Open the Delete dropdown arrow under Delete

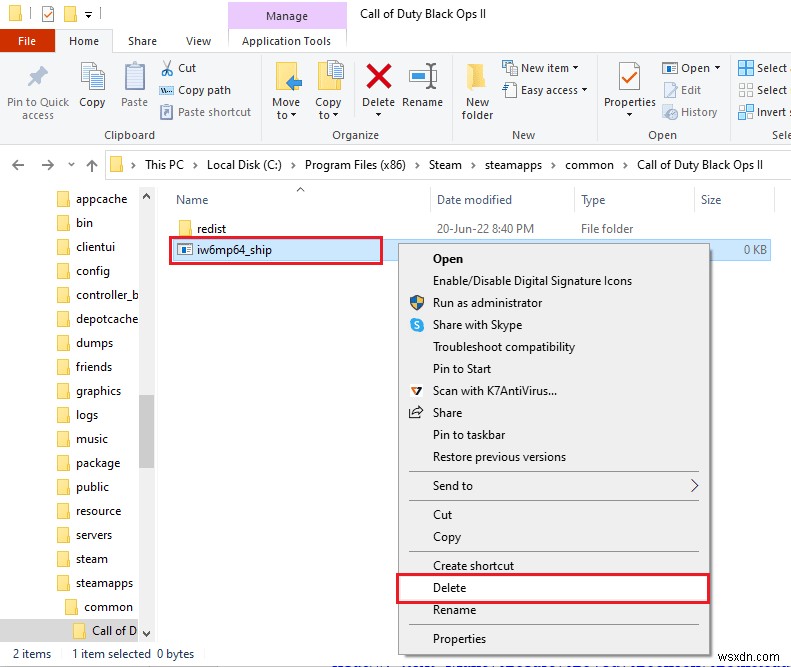[x=378, y=115]
